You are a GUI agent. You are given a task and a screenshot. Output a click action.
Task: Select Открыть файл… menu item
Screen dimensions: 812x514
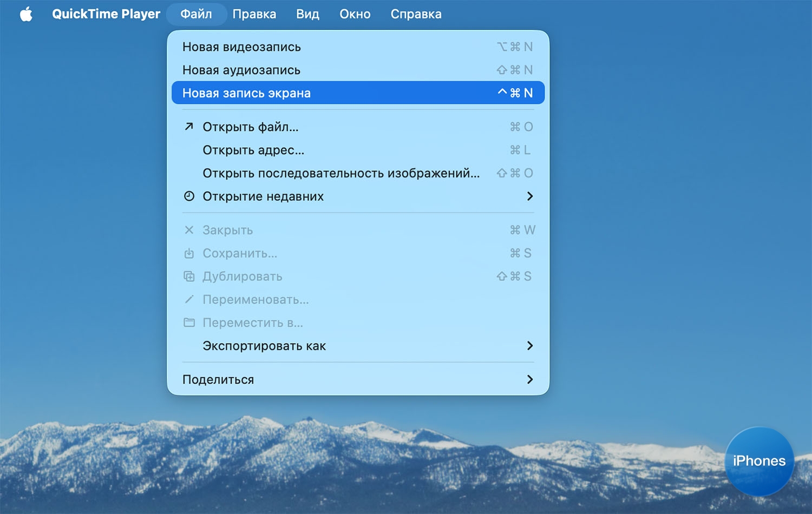coord(358,127)
